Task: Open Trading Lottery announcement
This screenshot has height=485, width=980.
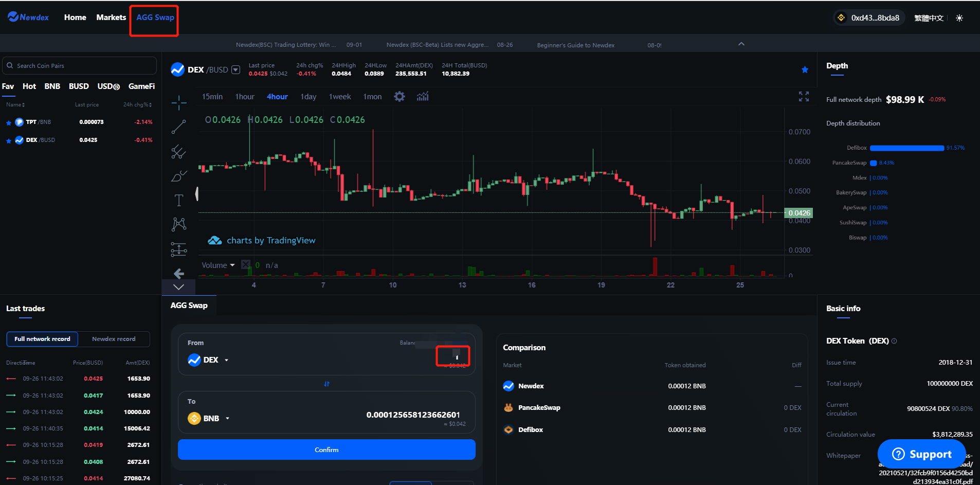Action: point(286,45)
